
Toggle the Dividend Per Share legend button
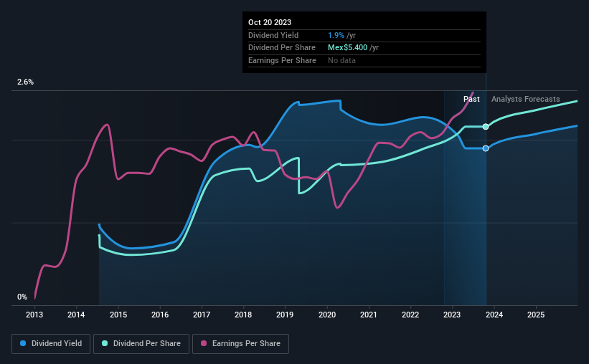[141, 344]
